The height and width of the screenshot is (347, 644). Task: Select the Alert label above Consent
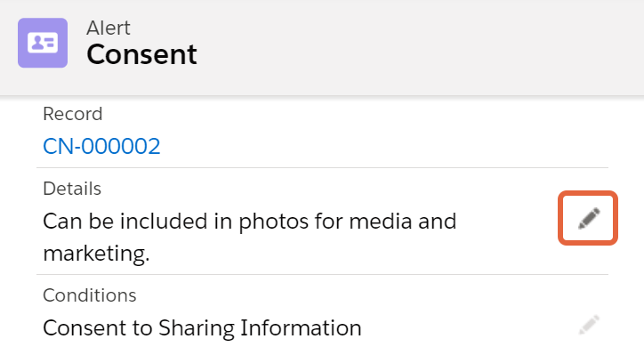click(109, 28)
